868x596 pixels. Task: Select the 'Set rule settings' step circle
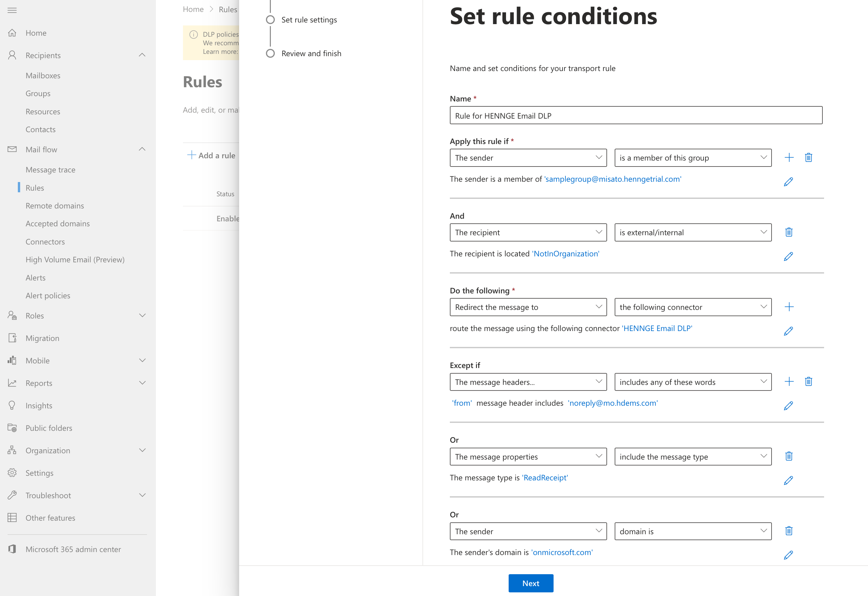pyautogui.click(x=270, y=19)
